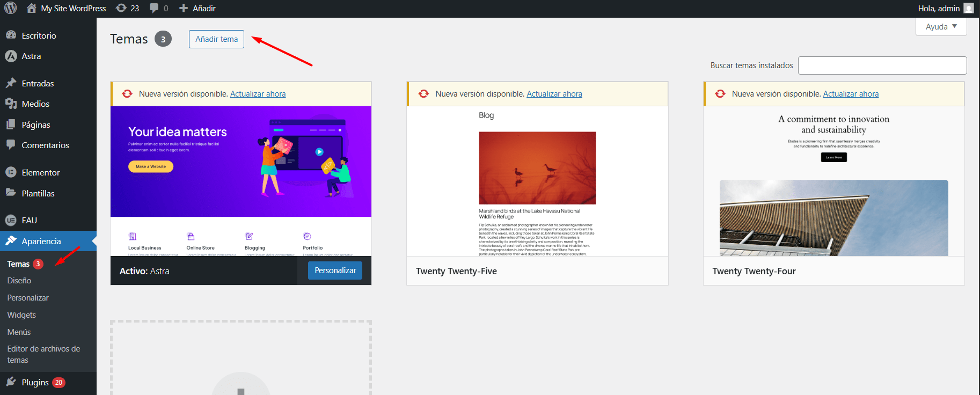The width and height of the screenshot is (980, 395).
Task: Click the Medios media icon
Action: (x=11, y=104)
